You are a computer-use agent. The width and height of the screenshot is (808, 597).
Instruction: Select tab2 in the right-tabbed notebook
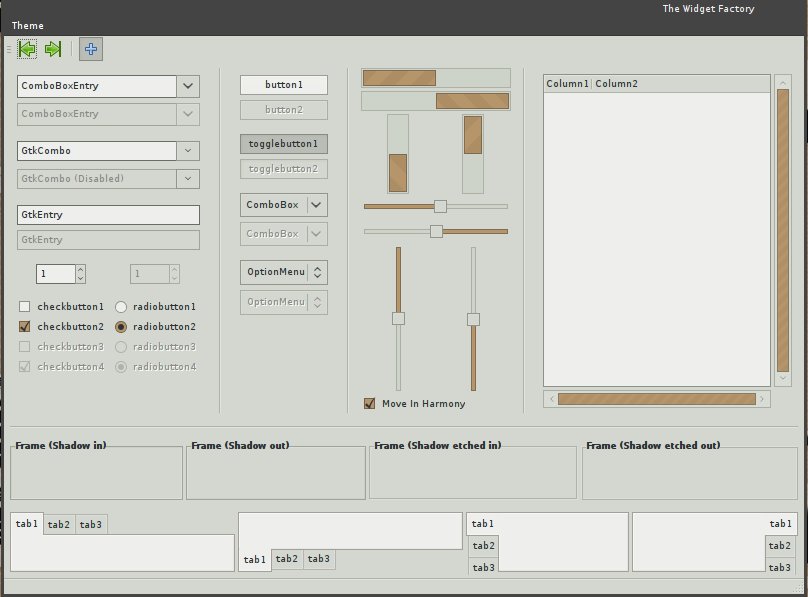[780, 546]
